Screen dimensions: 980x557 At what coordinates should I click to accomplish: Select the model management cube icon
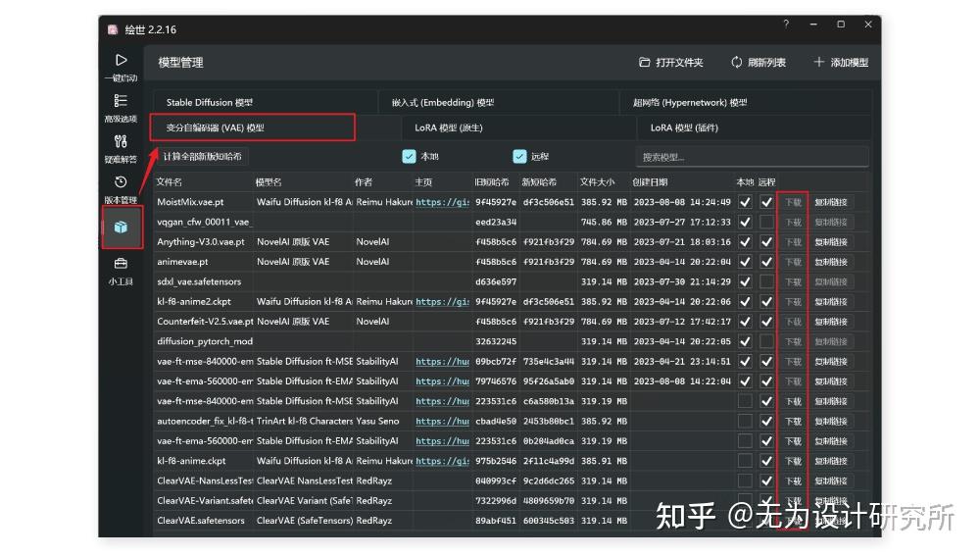pos(122,228)
